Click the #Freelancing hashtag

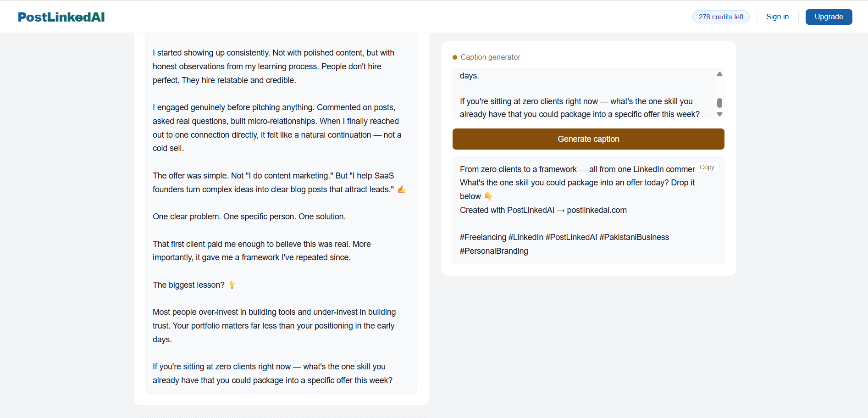483,237
